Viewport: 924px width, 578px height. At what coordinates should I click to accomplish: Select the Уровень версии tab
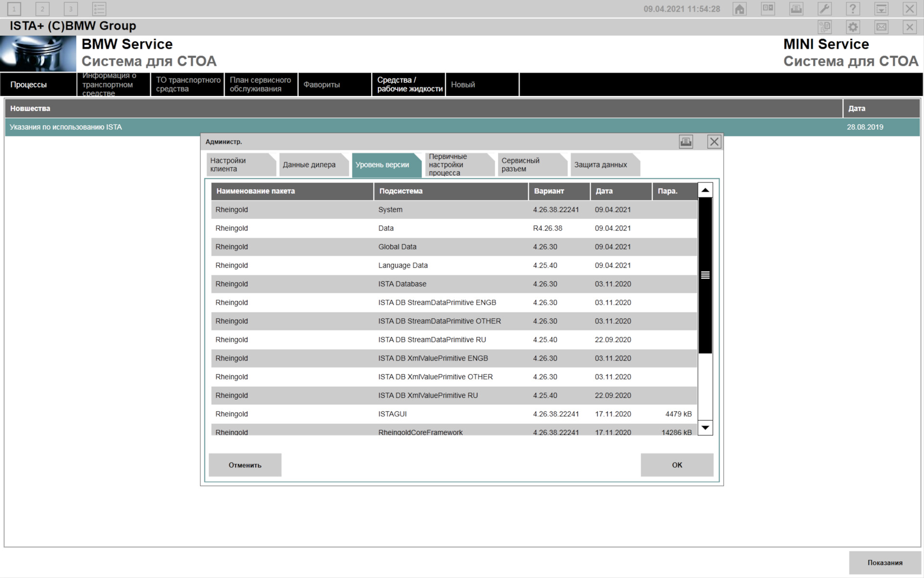tap(386, 165)
